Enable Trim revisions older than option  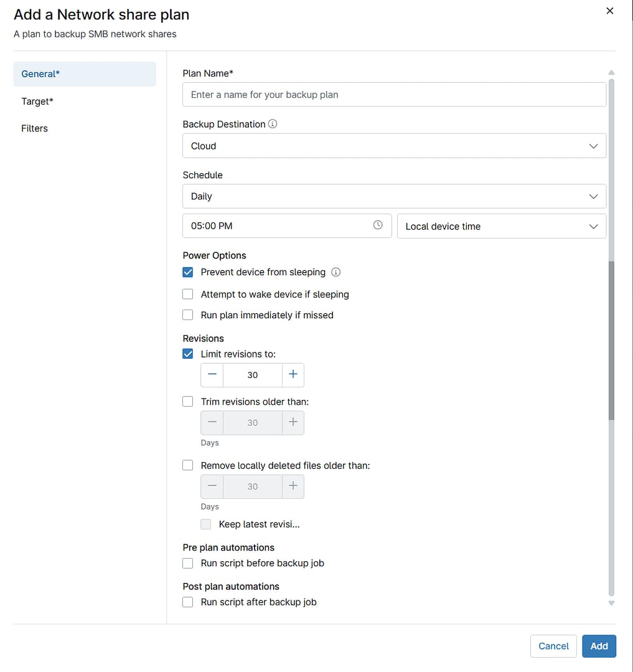coord(188,402)
